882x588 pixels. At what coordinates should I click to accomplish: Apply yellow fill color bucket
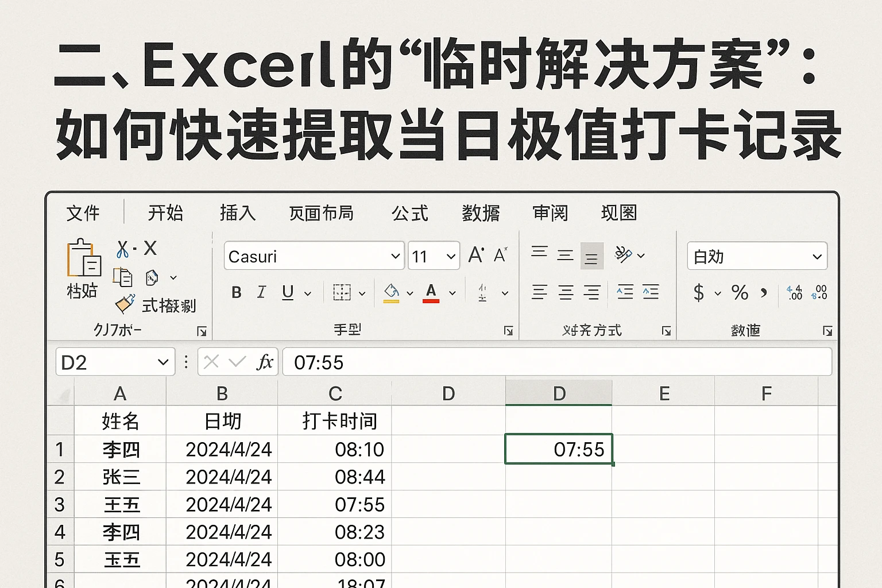pos(391,293)
